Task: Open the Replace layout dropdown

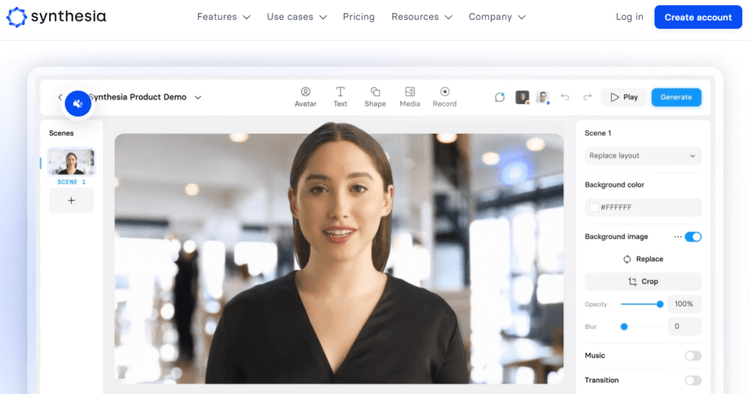Action: (x=643, y=156)
